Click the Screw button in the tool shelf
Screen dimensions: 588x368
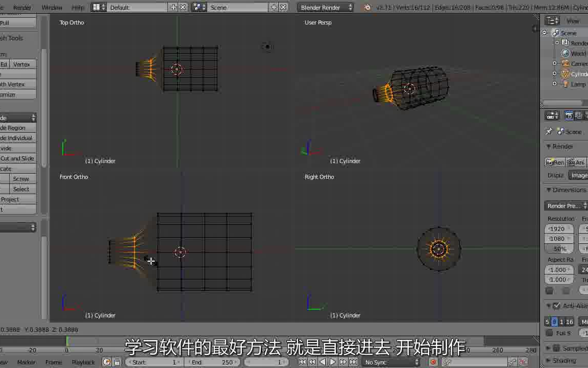(x=21, y=178)
